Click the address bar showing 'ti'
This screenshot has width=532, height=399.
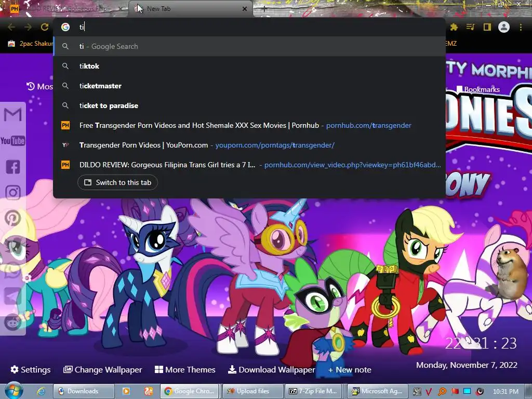249,27
